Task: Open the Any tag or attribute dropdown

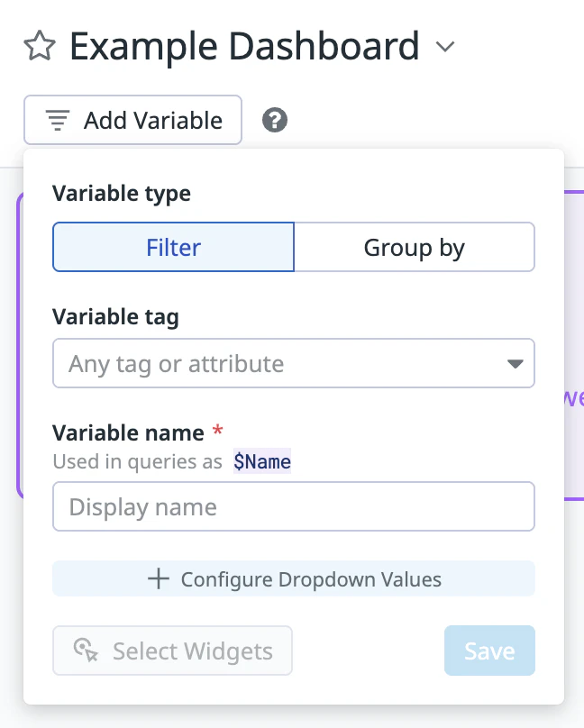Action: (x=294, y=363)
